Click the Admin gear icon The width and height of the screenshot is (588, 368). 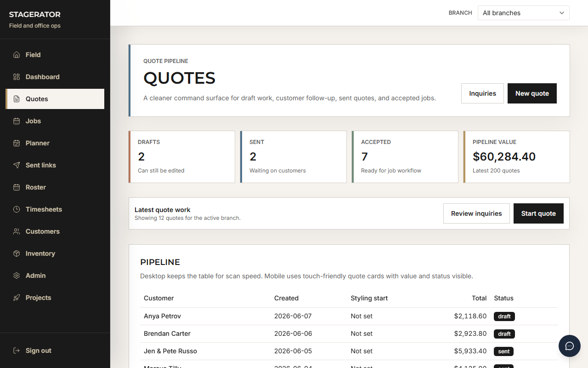[17, 276]
